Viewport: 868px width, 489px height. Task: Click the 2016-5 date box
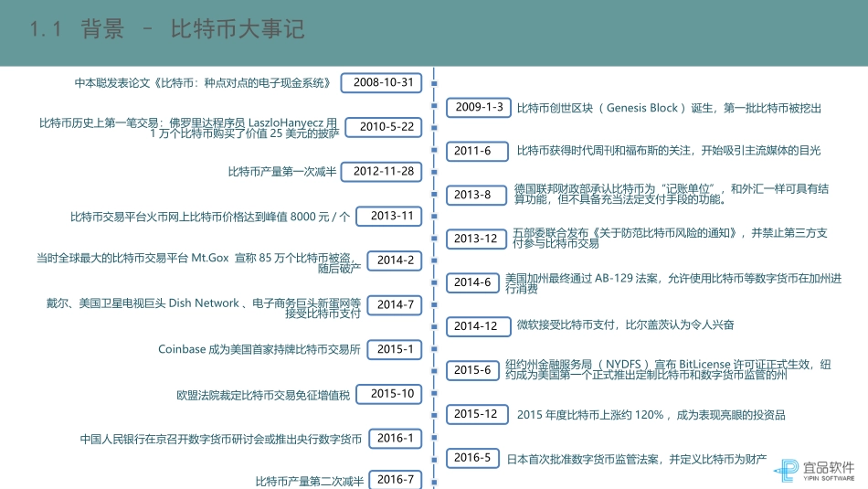[x=472, y=458]
